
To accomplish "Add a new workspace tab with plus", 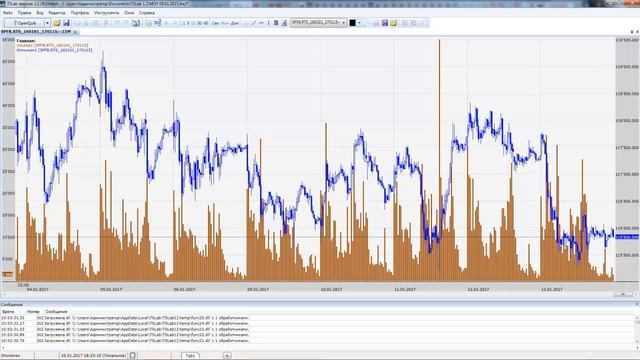I will point(227,356).
